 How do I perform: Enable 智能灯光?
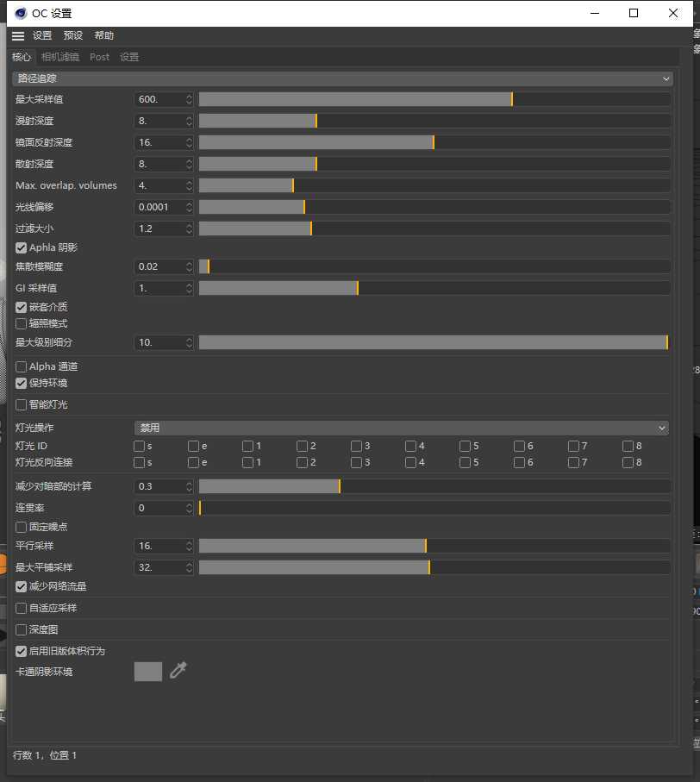[21, 404]
